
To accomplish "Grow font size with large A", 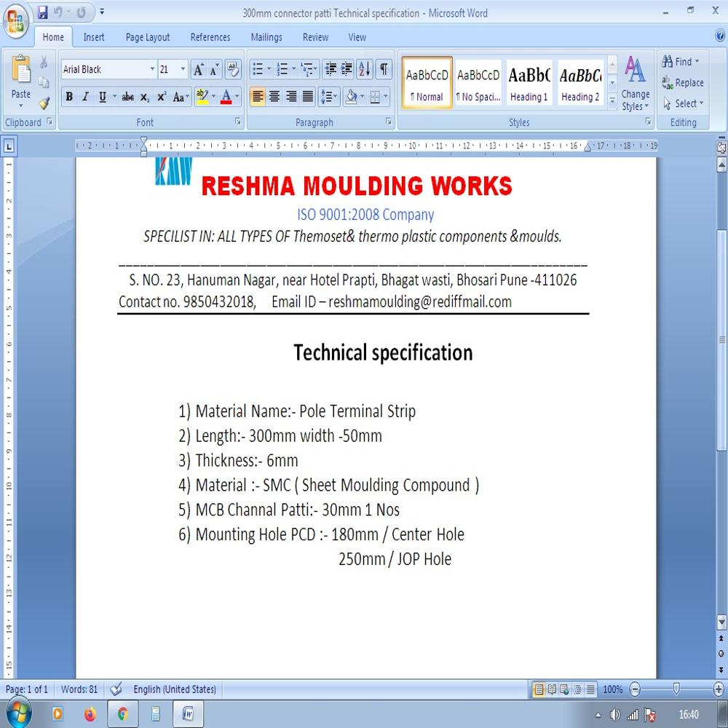I will pos(198,70).
